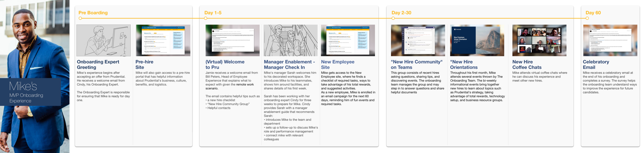Open the (Virtual) Welcome to Pru email thumbnail
644x153 pixels.
233,40
